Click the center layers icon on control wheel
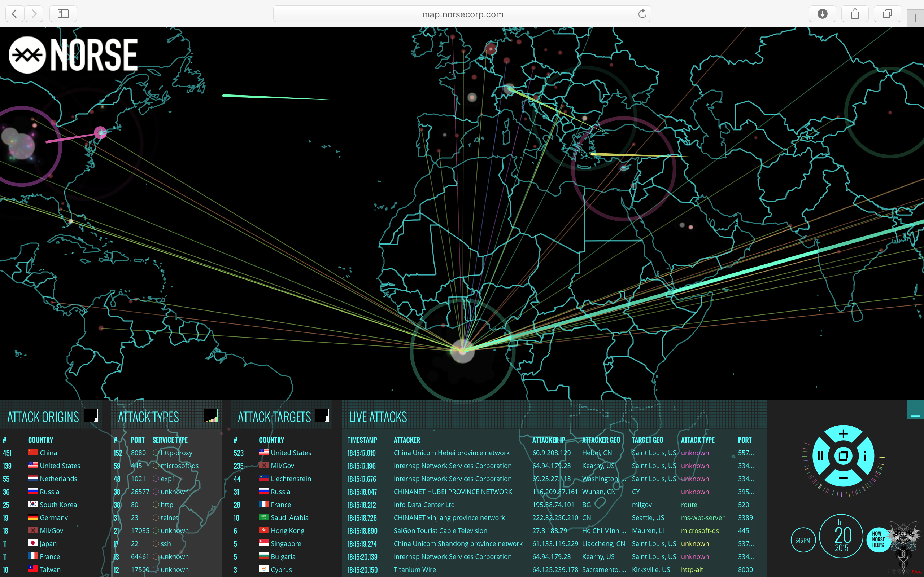This screenshot has height=577, width=924. click(x=843, y=455)
